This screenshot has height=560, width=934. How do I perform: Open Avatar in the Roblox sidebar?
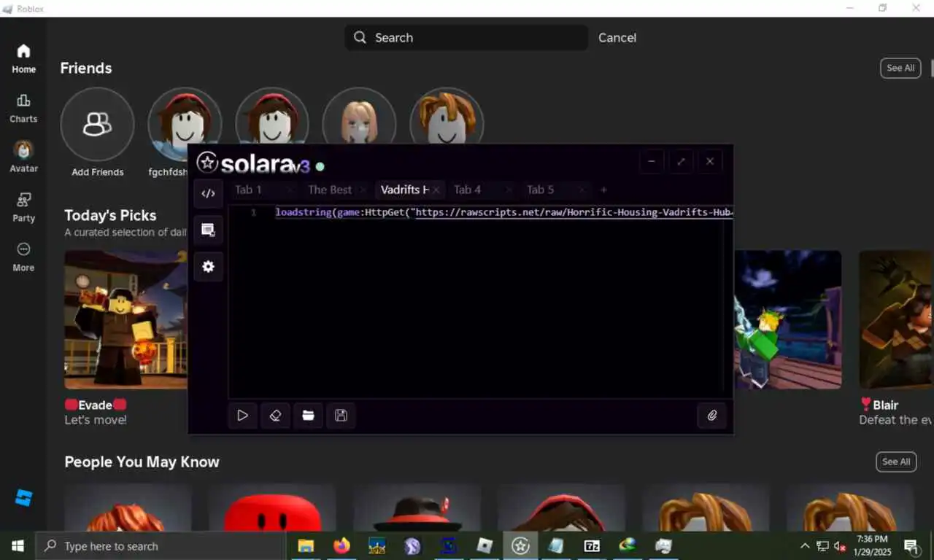tap(23, 157)
